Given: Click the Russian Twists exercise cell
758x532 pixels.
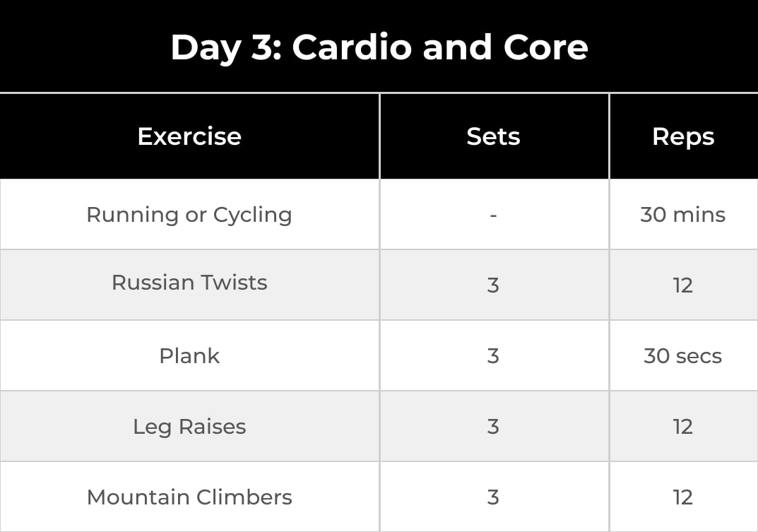Looking at the screenshot, I should [x=189, y=283].
